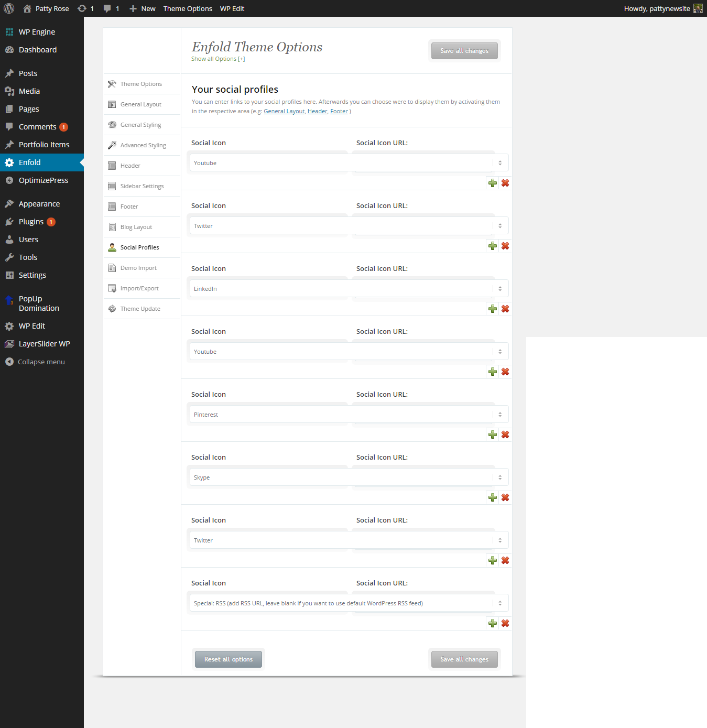
Task: Open the Sidebar Settings tab
Action: point(142,186)
